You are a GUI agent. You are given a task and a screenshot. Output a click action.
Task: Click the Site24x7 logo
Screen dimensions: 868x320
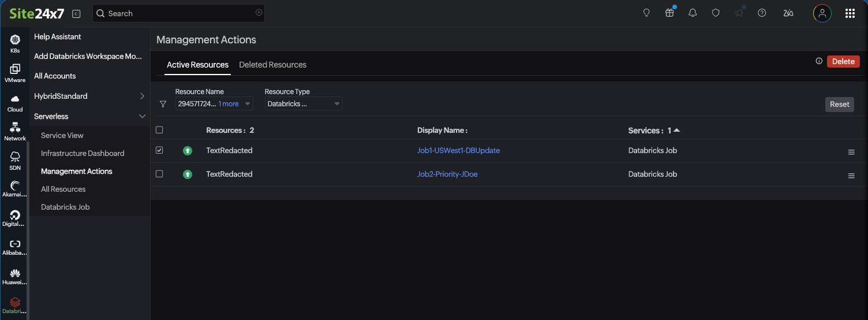[x=37, y=14]
